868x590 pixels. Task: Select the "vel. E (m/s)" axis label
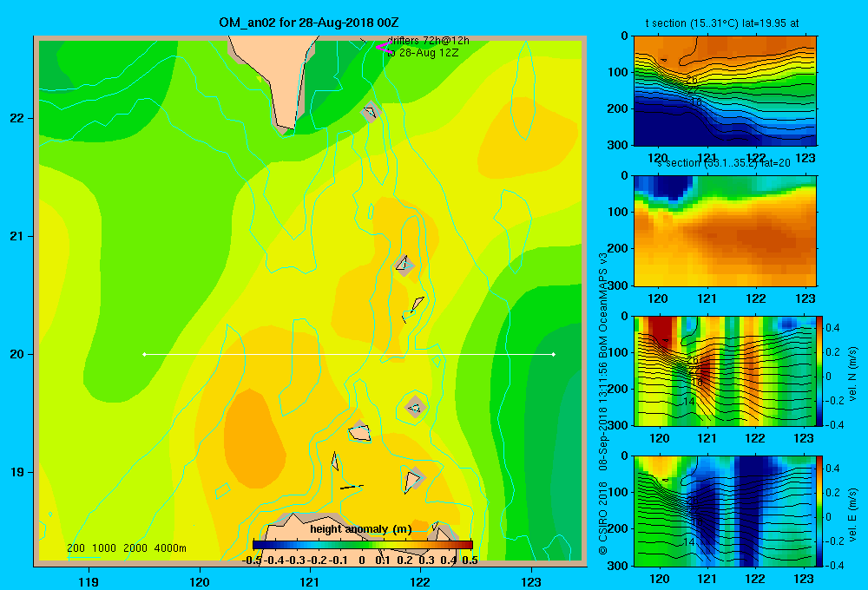(x=853, y=514)
